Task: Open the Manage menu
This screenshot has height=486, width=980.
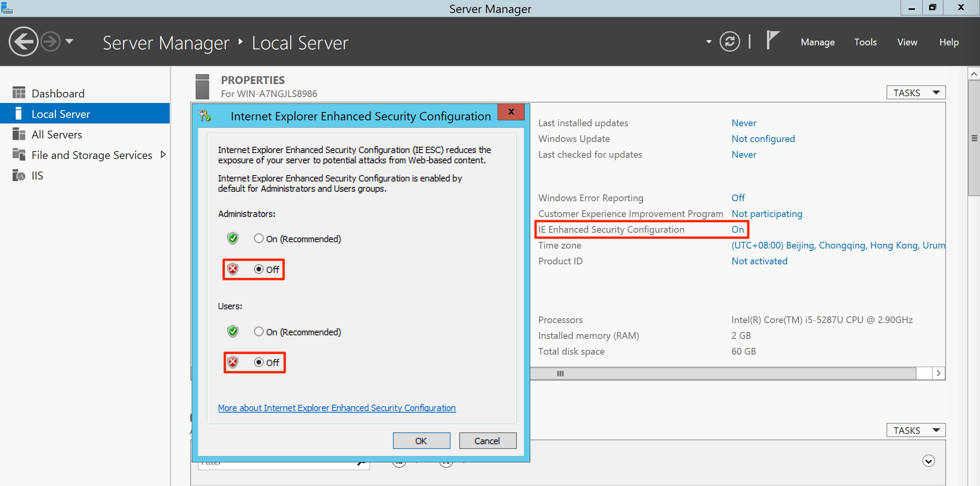Action: click(817, 42)
